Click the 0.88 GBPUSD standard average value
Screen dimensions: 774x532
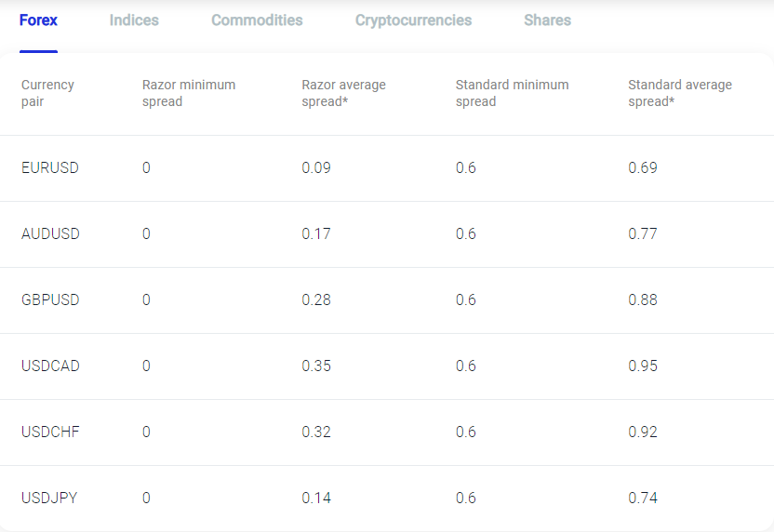coord(643,300)
